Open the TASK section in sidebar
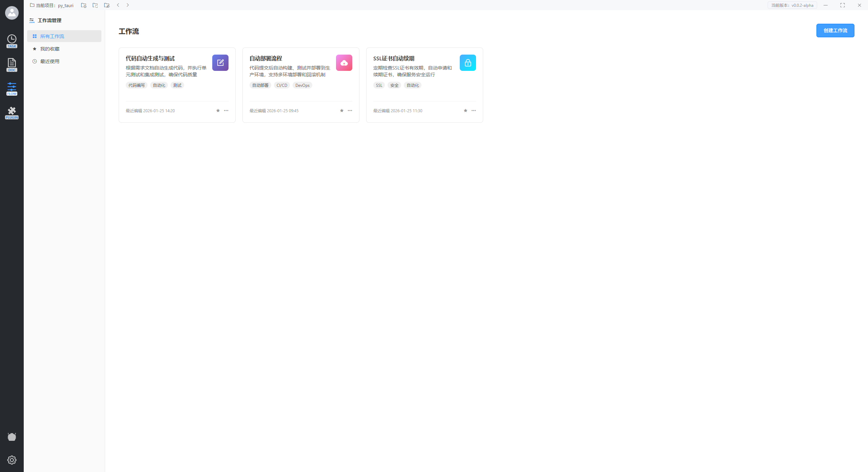Image resolution: width=868 pixels, height=472 pixels. coord(12,41)
